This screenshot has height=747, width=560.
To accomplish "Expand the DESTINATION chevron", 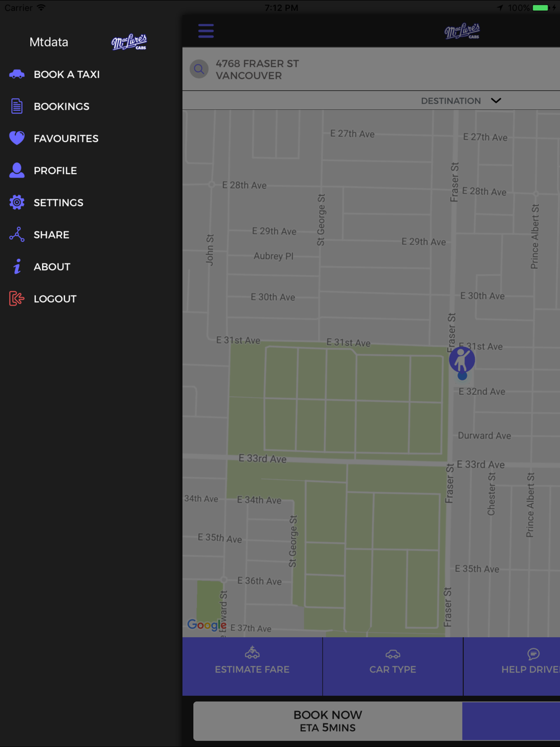I will pos(496,100).
